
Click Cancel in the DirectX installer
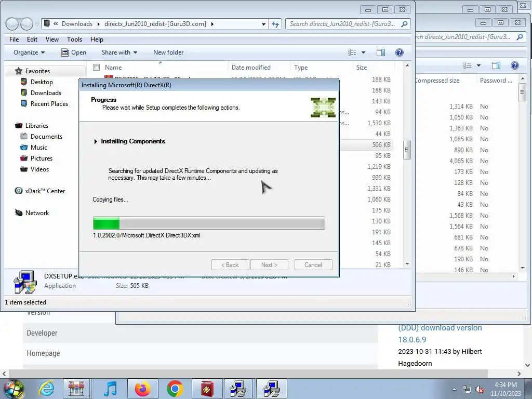[313, 265]
